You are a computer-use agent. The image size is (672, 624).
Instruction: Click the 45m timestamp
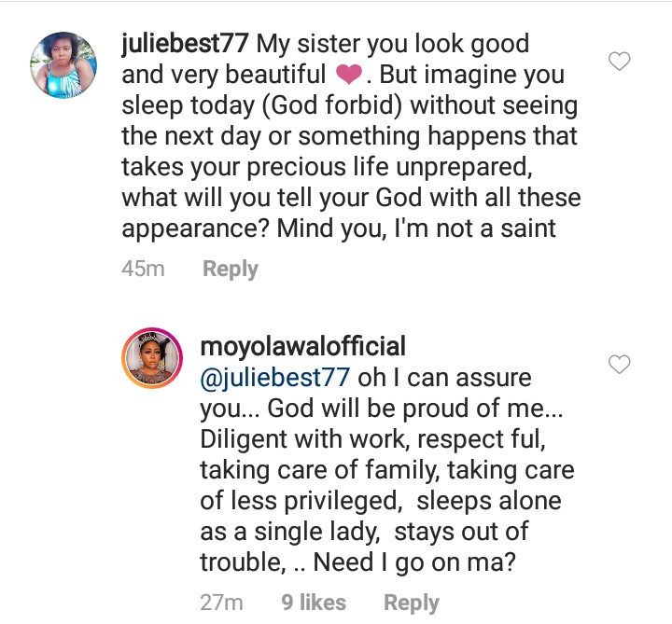(143, 269)
